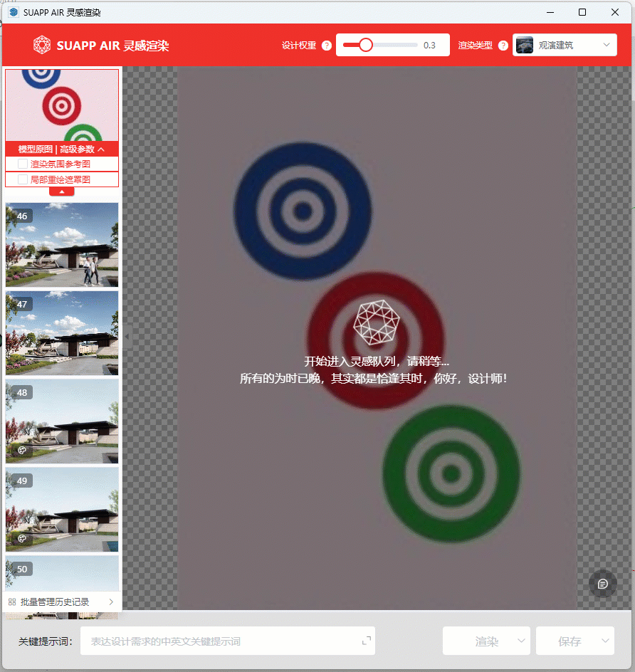Viewport: 635px width, 672px height.
Task: Select history render thumbnail 48
Action: coord(62,421)
